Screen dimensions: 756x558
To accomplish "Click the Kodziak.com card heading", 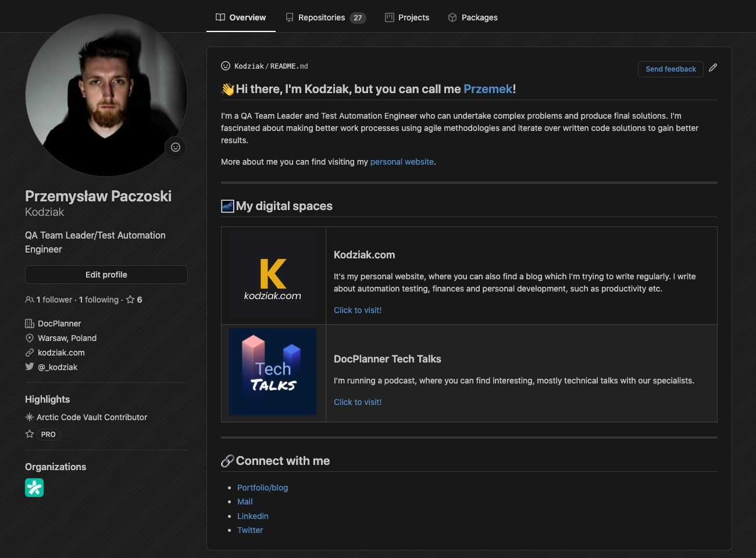I will pyautogui.click(x=364, y=255).
